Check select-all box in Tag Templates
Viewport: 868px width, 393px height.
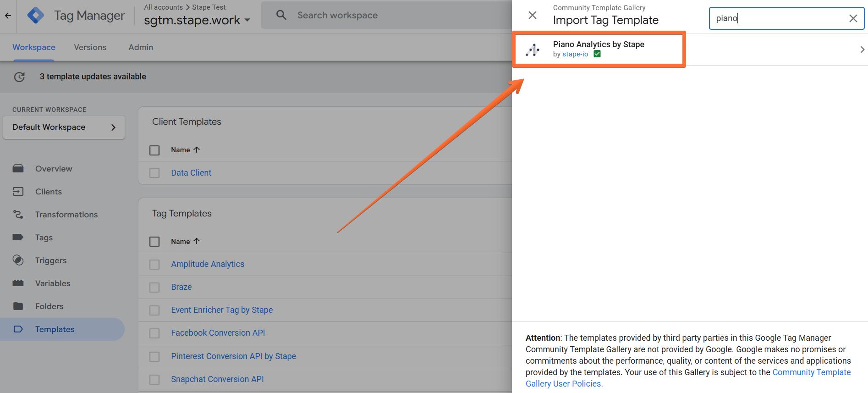[x=154, y=242]
